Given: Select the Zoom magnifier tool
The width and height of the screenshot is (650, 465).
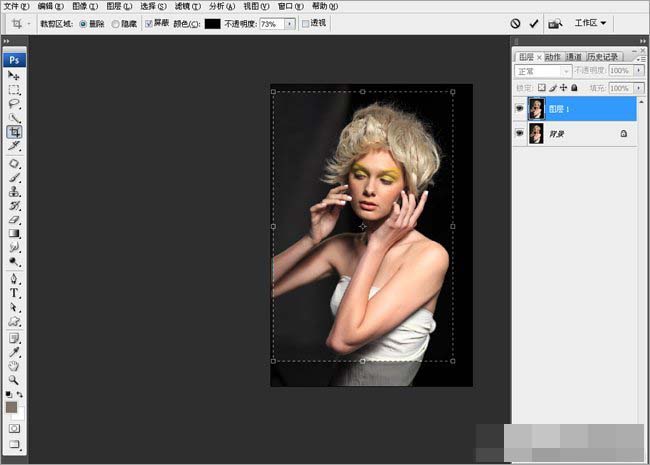Looking at the screenshot, I should 14,380.
